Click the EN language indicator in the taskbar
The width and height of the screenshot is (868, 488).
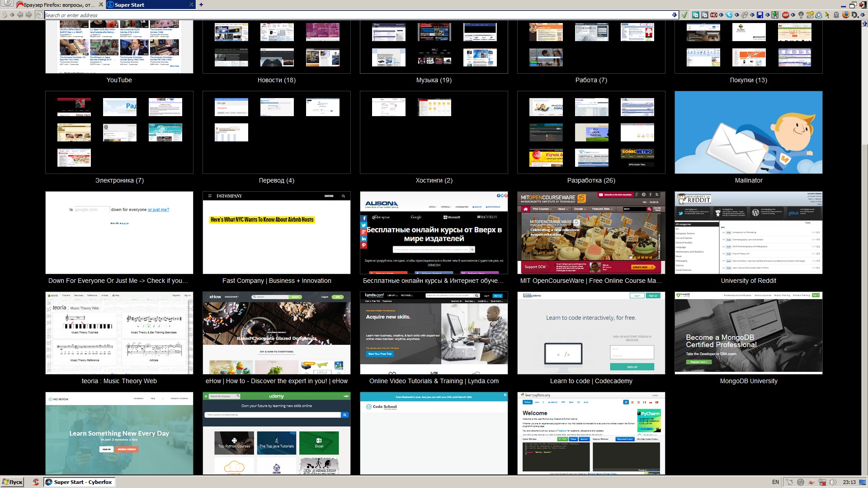775,482
